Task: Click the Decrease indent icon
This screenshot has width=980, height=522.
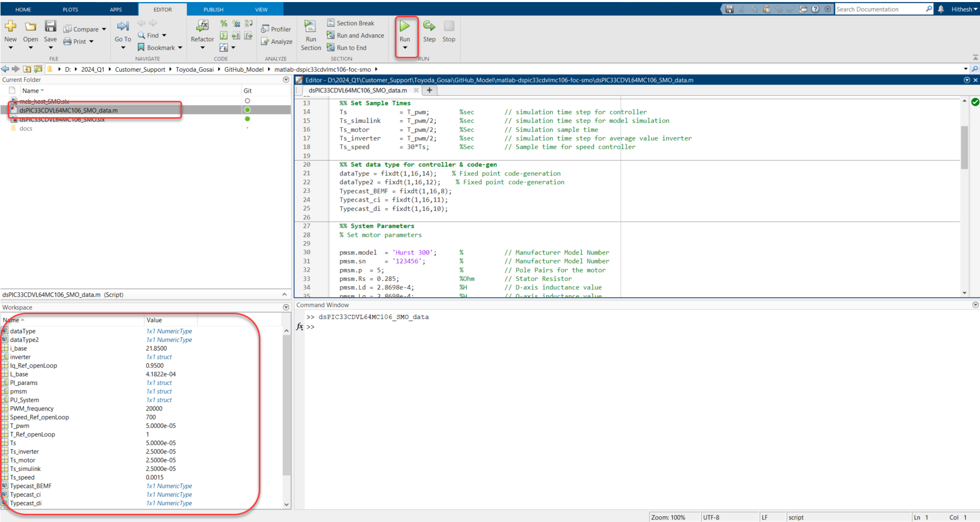Action: tap(249, 35)
